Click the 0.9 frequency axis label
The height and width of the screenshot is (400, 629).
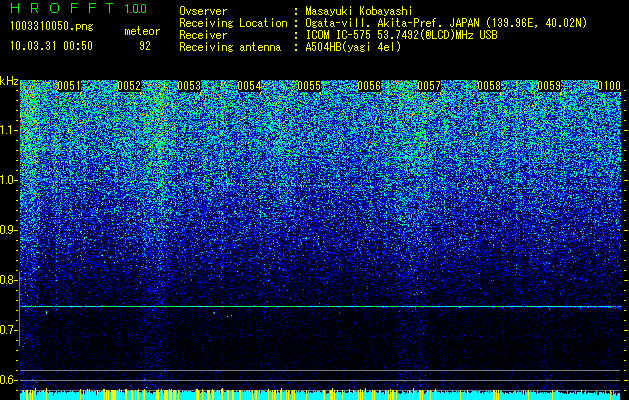(x=9, y=230)
